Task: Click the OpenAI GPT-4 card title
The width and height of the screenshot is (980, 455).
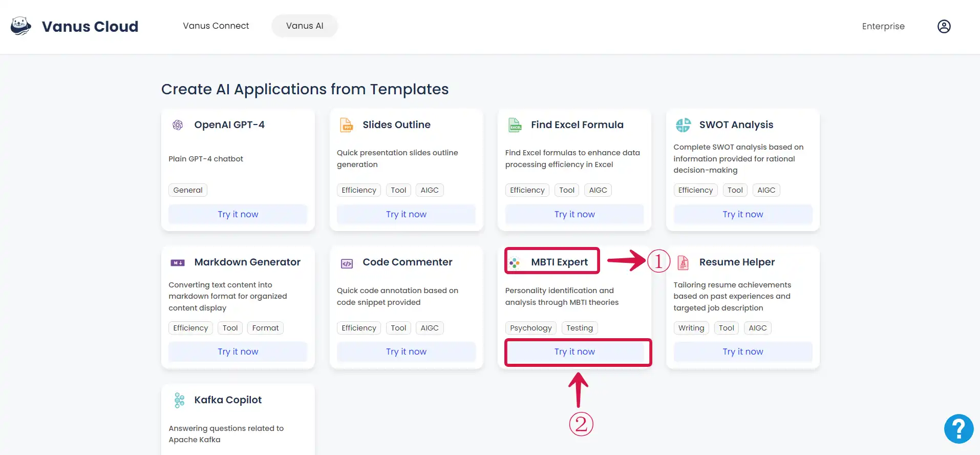Action: coord(229,125)
